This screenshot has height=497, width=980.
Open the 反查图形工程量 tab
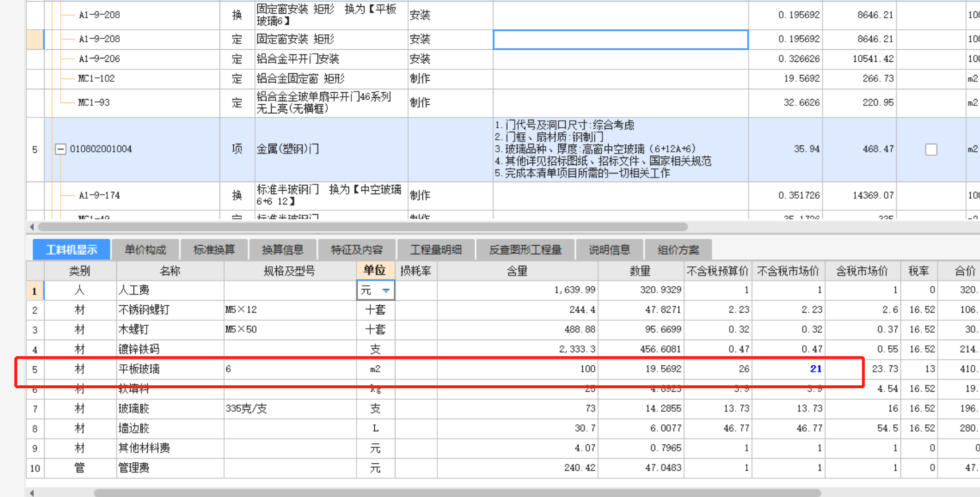(525, 250)
